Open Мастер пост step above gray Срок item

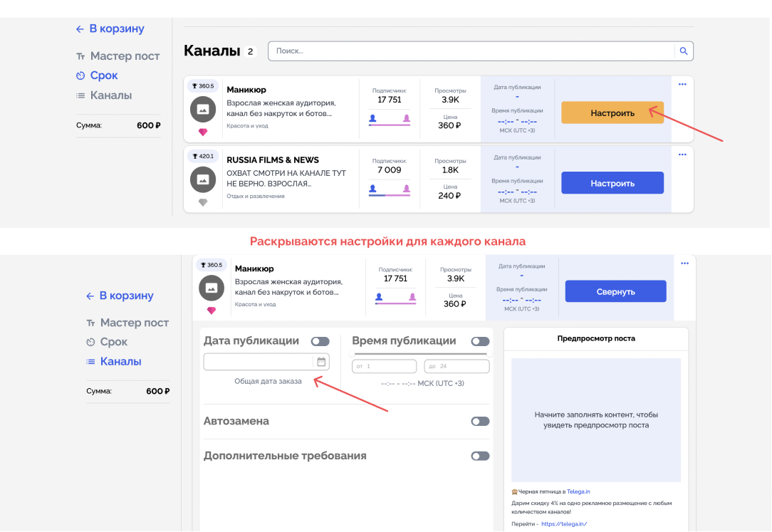click(x=127, y=323)
